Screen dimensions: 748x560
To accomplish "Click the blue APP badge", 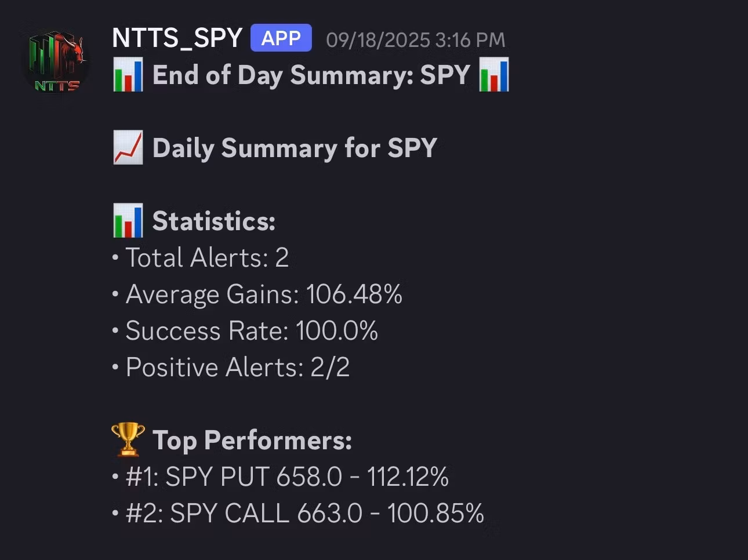I will coord(281,38).
